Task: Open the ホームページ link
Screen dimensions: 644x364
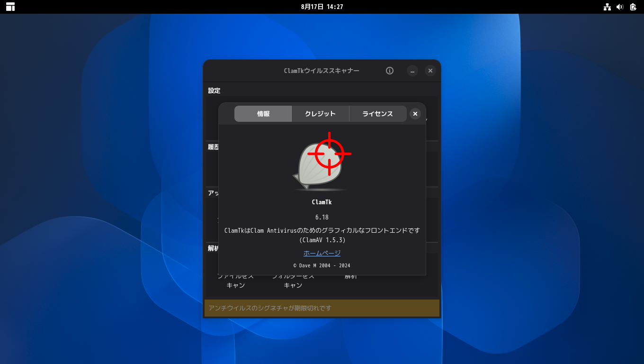Action: (x=322, y=253)
